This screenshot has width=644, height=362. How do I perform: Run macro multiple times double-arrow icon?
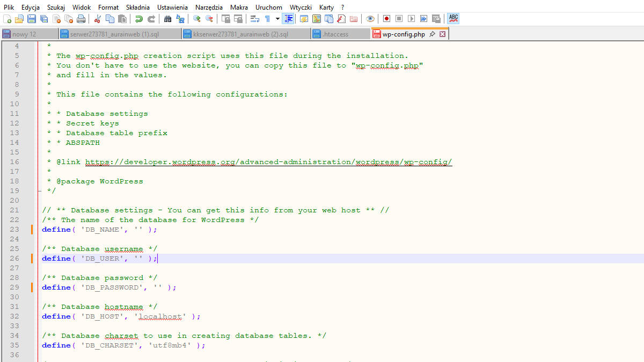423,19
